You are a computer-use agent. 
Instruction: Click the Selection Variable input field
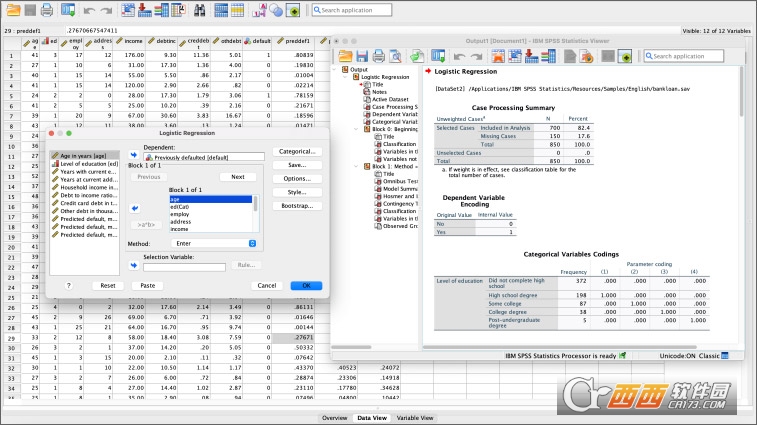(184, 267)
